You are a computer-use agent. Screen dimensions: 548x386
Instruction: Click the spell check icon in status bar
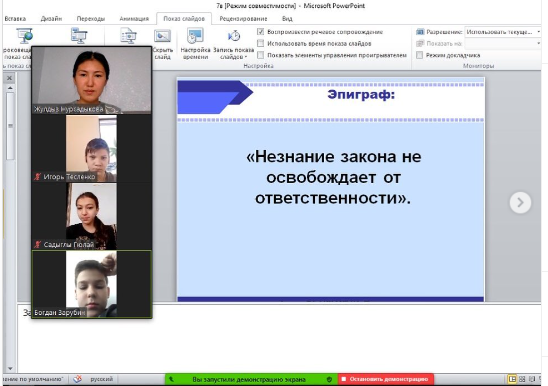coord(78,379)
